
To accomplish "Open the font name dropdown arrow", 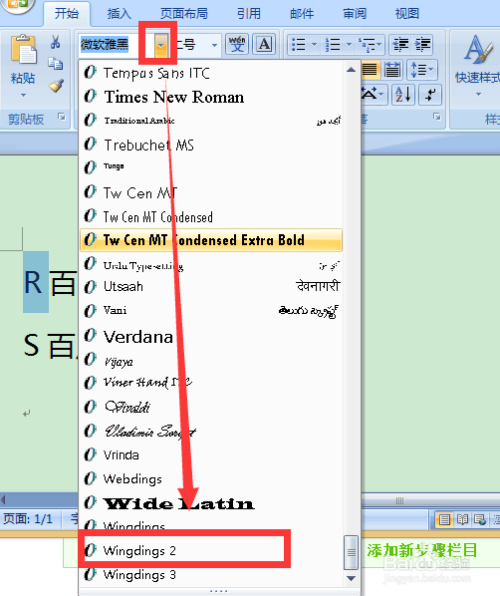I will (161, 45).
